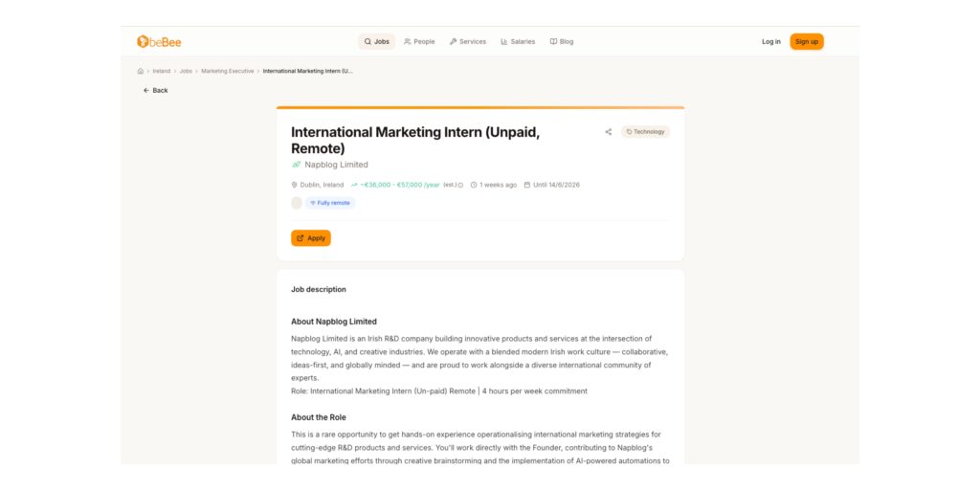The image size is (980, 490).
Task: Share this job via share icon
Action: click(608, 132)
